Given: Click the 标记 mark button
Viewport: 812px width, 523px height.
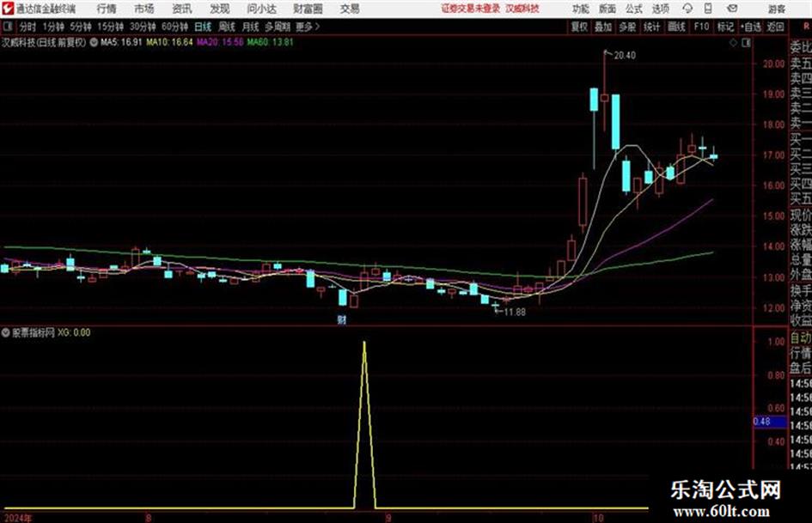Looking at the screenshot, I should pyautogui.click(x=725, y=27).
